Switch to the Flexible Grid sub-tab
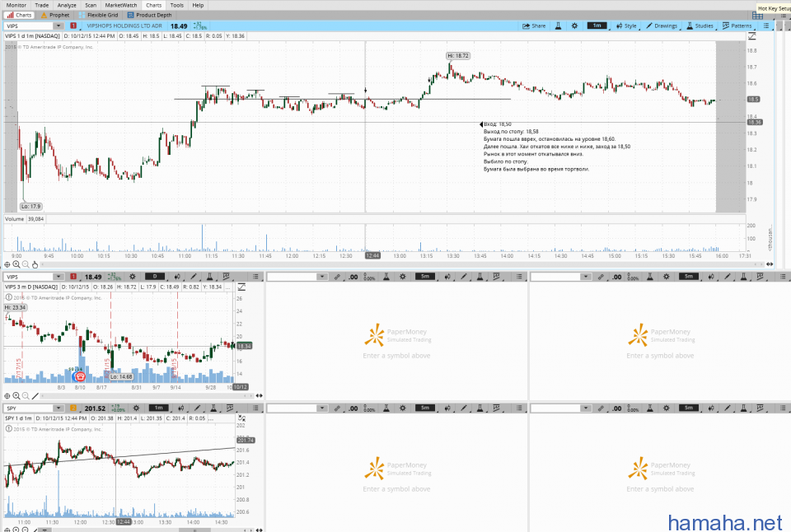Viewport: 791px width, 532px height. point(98,15)
